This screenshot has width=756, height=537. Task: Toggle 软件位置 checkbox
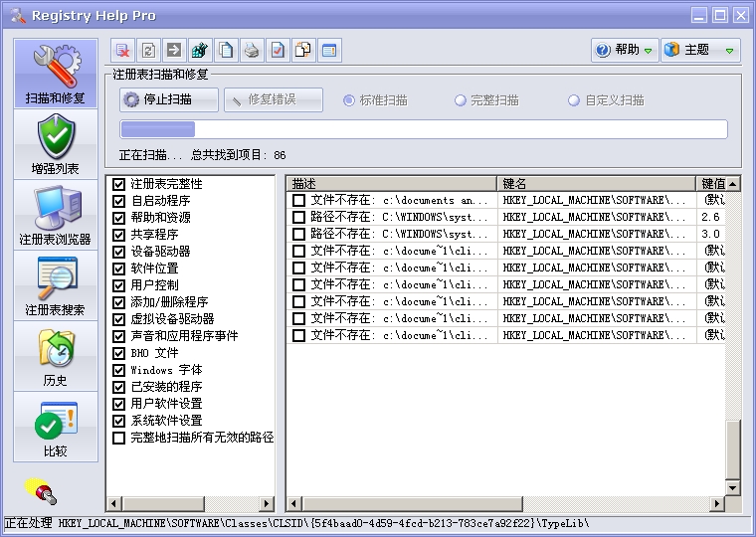click(118, 268)
